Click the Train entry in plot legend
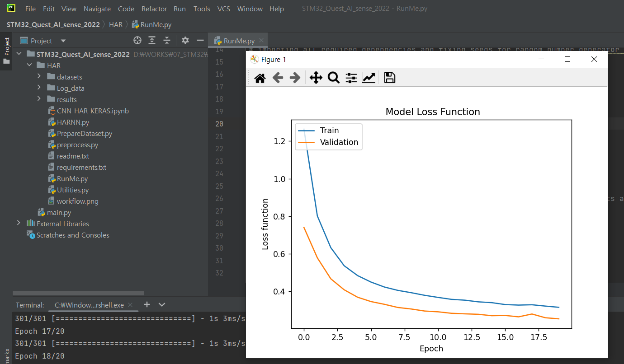 tap(329, 131)
